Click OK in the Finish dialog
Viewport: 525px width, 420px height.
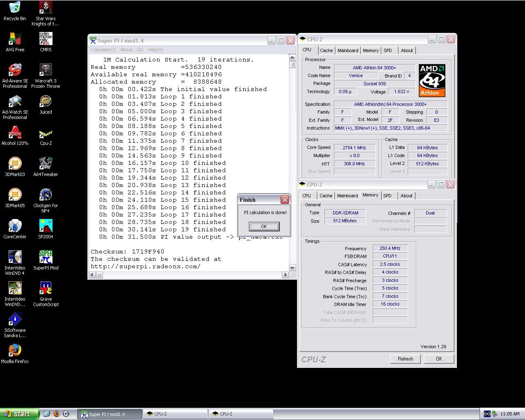point(264,226)
